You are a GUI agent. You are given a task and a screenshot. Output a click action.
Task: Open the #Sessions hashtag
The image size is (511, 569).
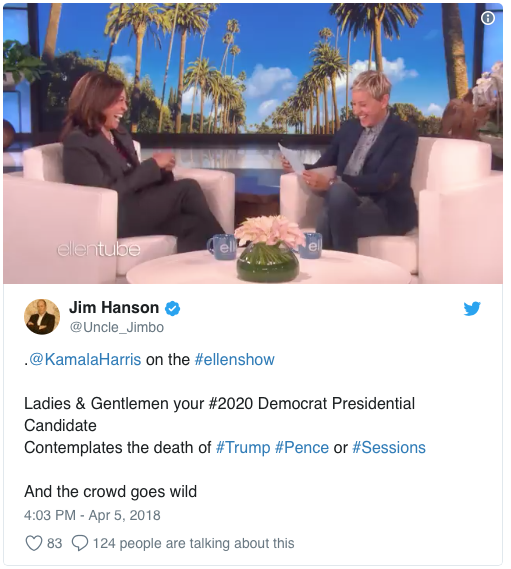point(389,447)
